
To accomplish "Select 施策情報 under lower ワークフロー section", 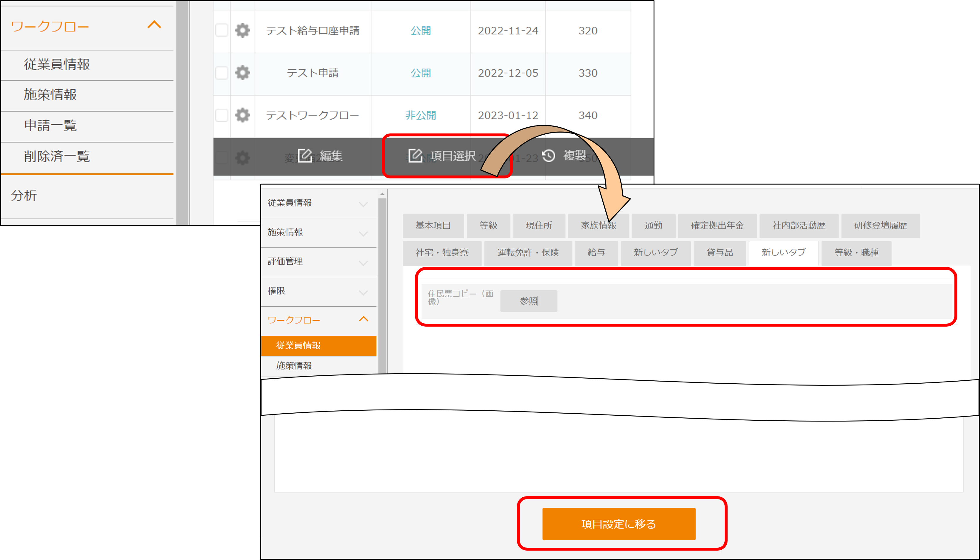I will [294, 366].
